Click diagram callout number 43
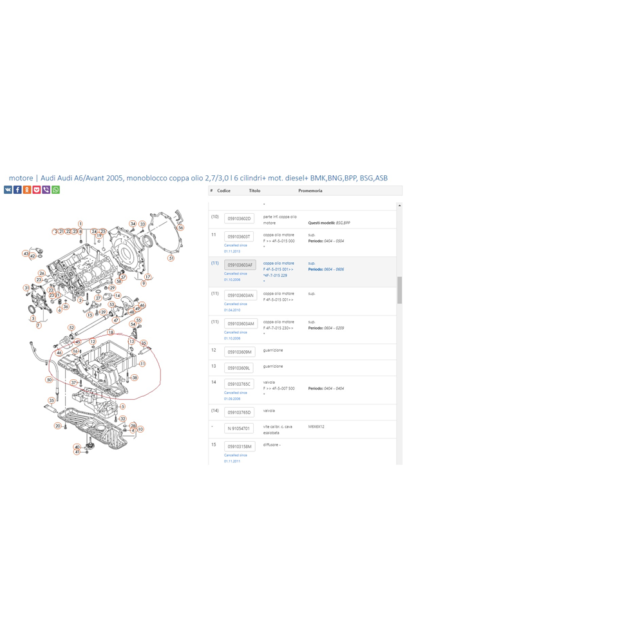This screenshot has height=644, width=644. [x=26, y=254]
